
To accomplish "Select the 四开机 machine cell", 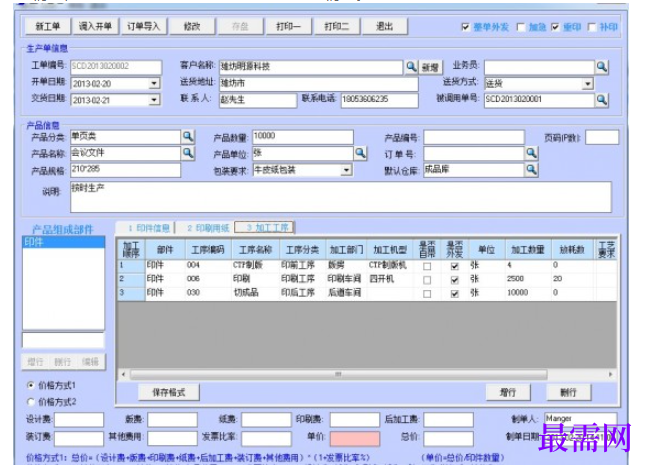I will (x=390, y=279).
